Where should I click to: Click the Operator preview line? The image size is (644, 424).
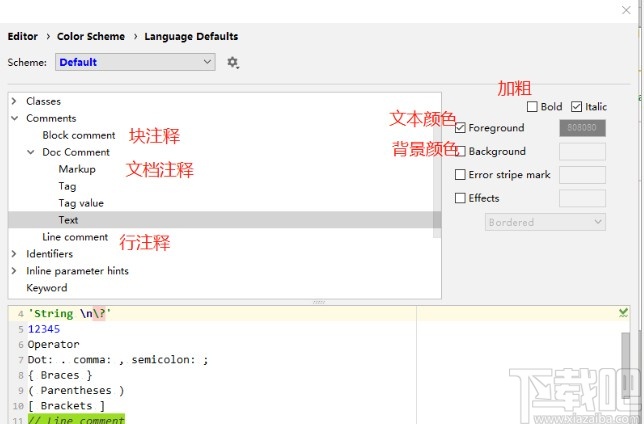pyautogui.click(x=53, y=344)
